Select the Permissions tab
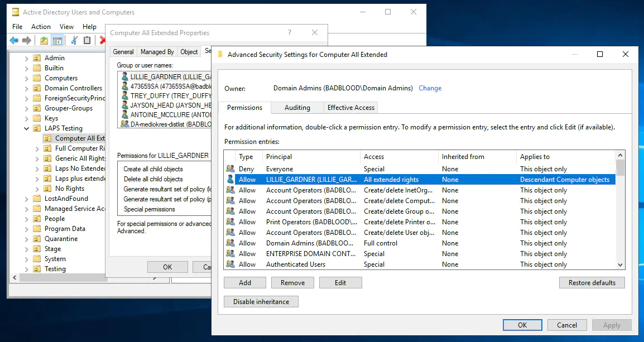Screen dimensions: 644x342 click(244, 108)
